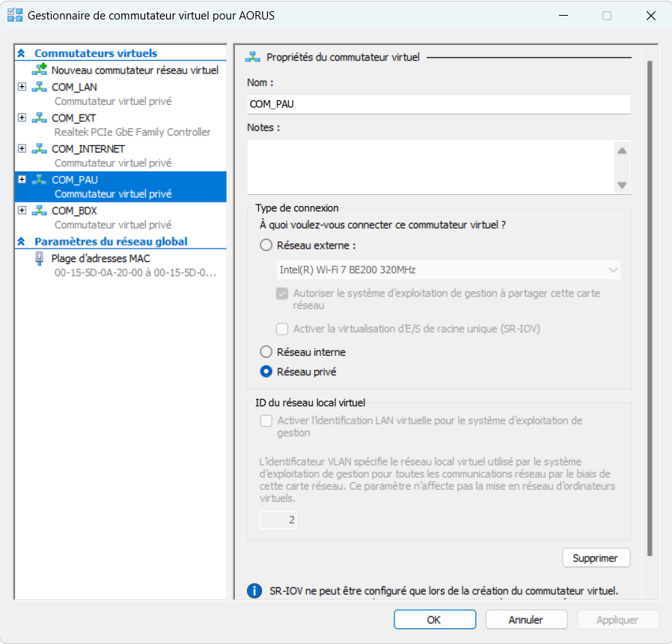
Task: Select the Réseau interne radio button
Action: pos(266,352)
